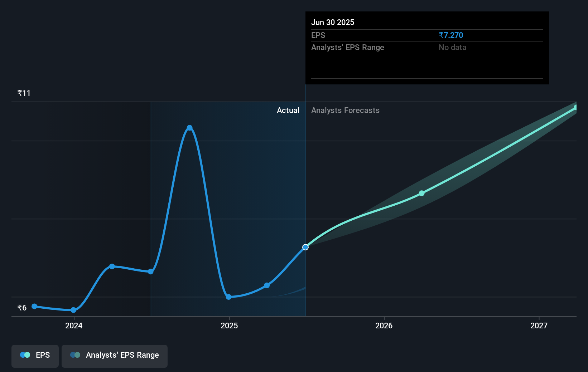Click the EPS data point in spring 2025
The image size is (588, 372).
point(267,285)
